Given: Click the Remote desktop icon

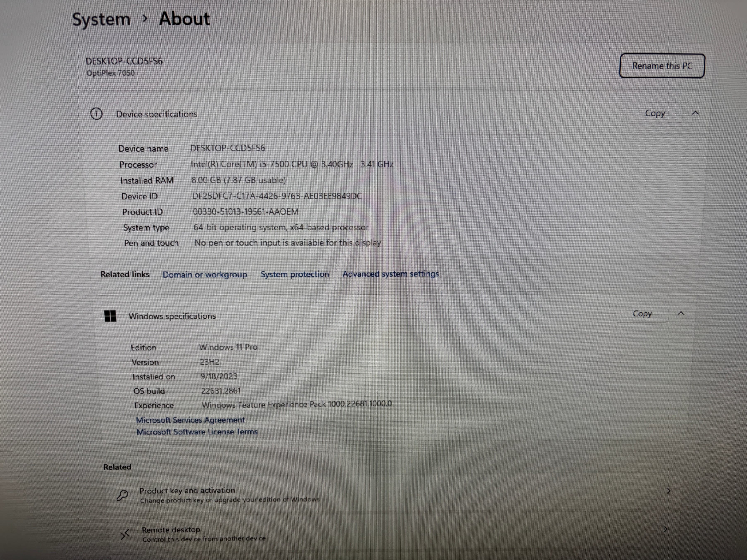Looking at the screenshot, I should click(x=125, y=534).
